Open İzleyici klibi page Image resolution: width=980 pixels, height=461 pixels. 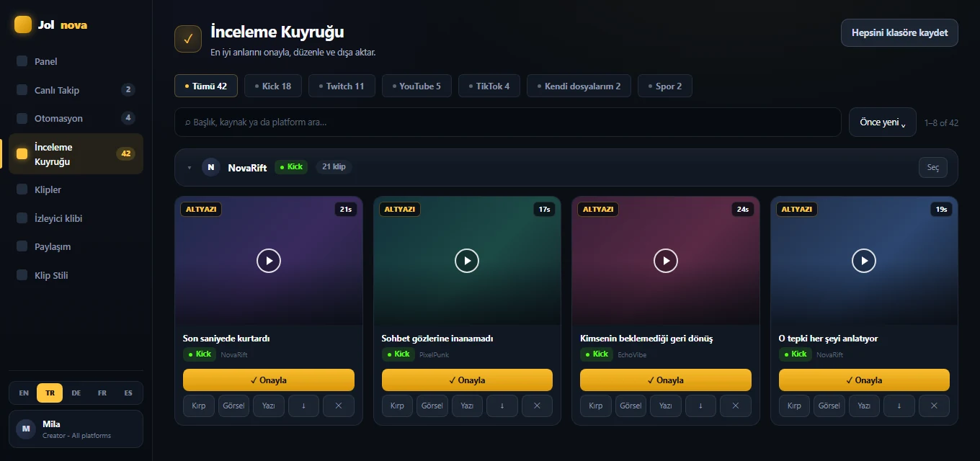[x=76, y=218]
